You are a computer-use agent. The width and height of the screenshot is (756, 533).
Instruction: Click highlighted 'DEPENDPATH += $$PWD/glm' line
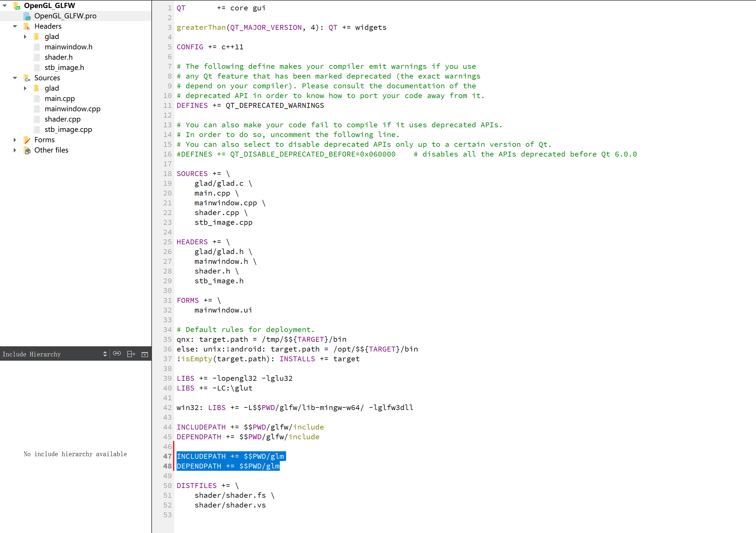(x=228, y=466)
